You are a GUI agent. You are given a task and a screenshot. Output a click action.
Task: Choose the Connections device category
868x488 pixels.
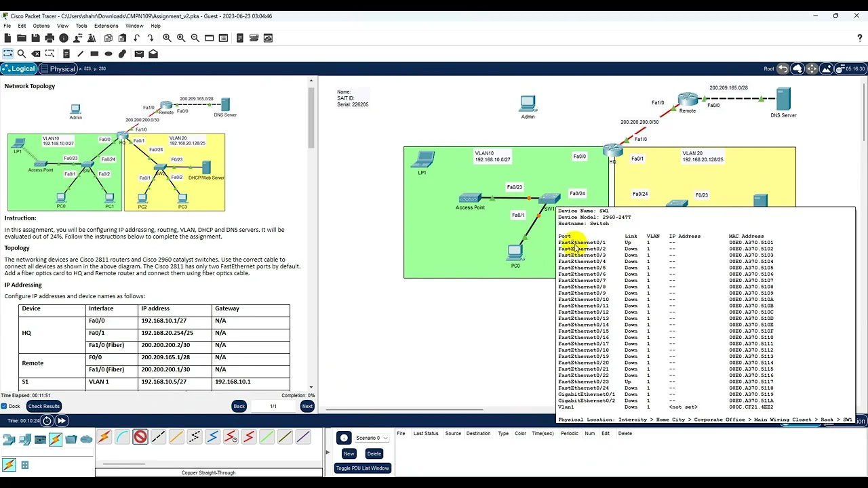tap(56, 439)
